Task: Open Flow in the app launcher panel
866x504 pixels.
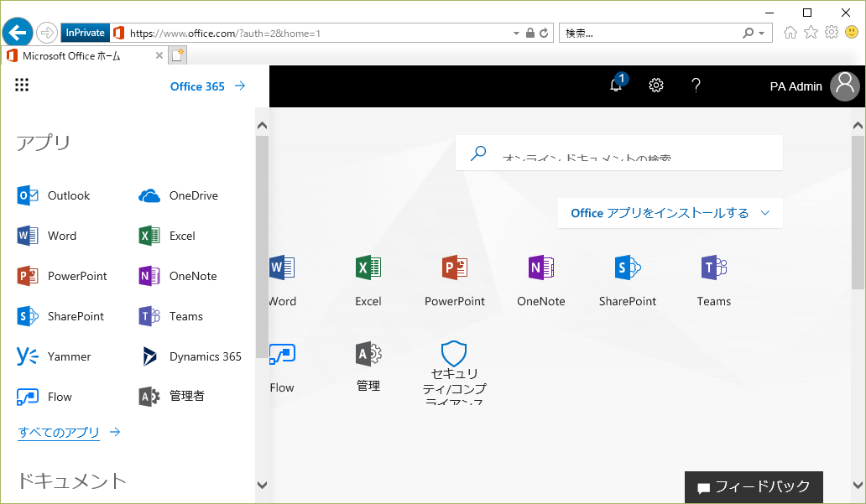Action: pyautogui.click(x=44, y=397)
